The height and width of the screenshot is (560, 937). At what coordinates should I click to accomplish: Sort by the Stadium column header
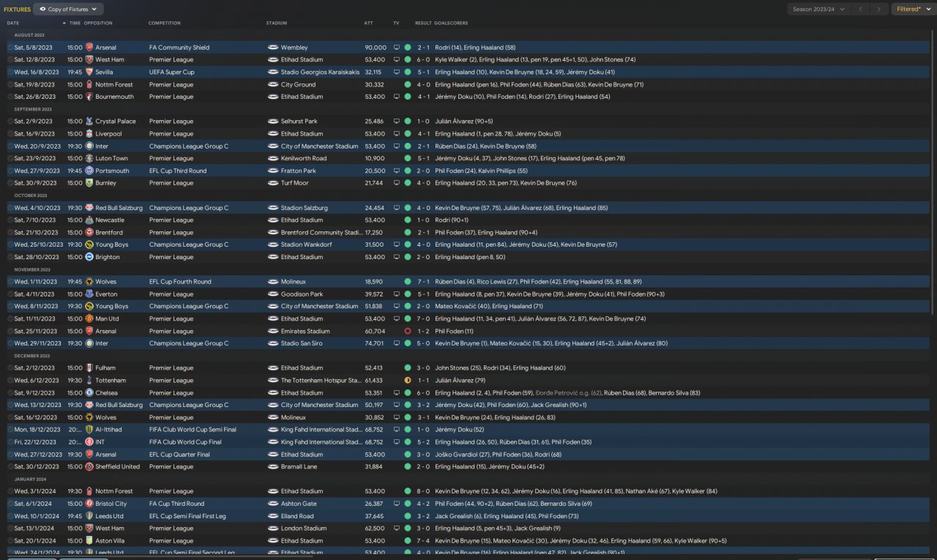coord(276,23)
